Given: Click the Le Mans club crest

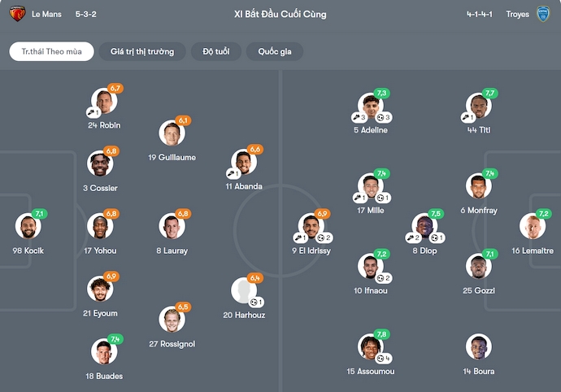Looking at the screenshot, I should (x=16, y=14).
